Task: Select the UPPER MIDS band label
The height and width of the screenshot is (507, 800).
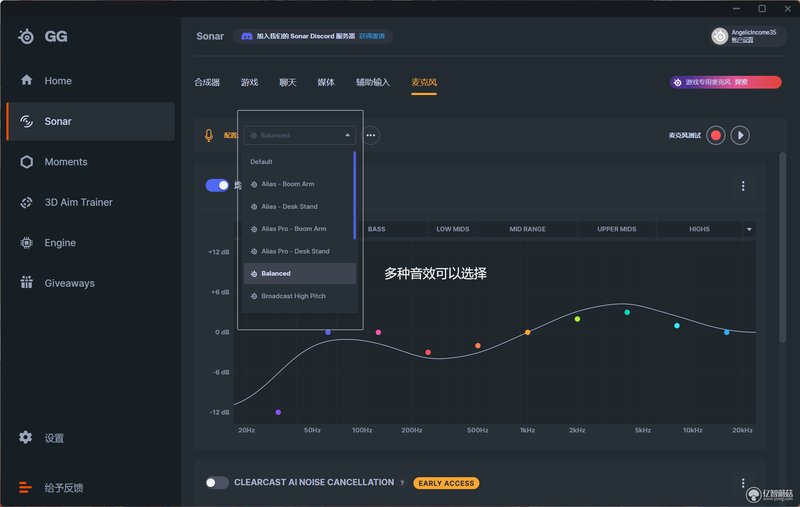Action: tap(616, 229)
